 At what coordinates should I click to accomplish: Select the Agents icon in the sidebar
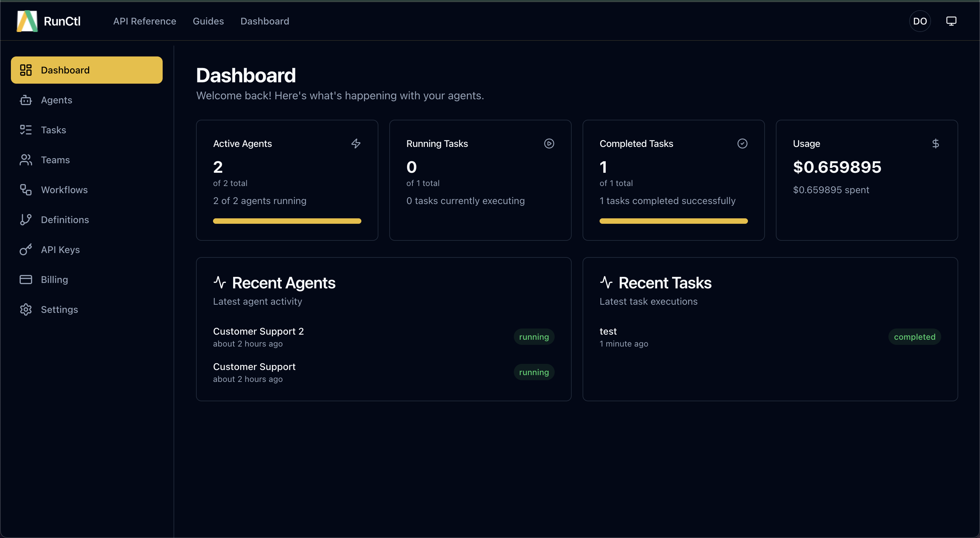click(x=26, y=100)
